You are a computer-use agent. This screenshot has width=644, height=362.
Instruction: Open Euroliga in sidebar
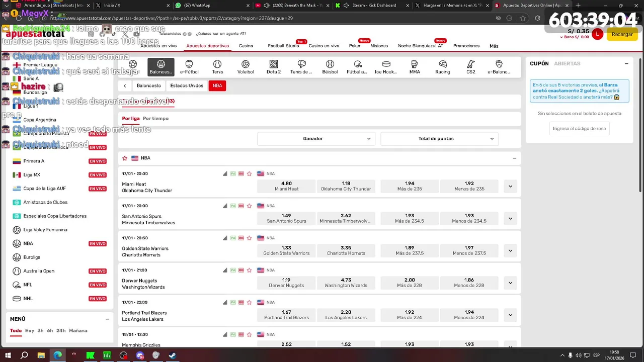(32, 257)
